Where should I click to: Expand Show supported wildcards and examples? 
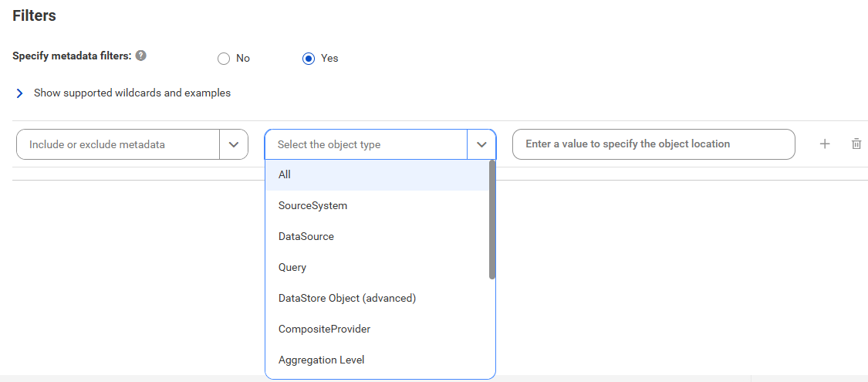(20, 93)
